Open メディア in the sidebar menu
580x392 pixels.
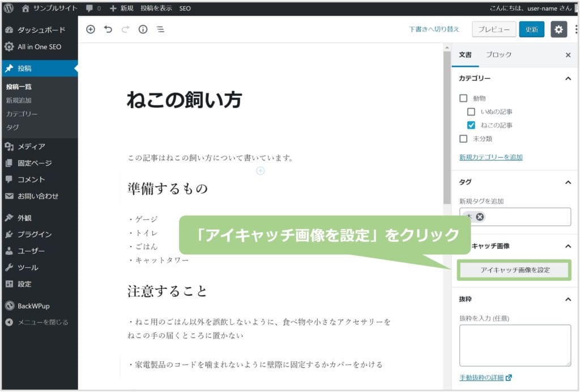[x=31, y=147]
